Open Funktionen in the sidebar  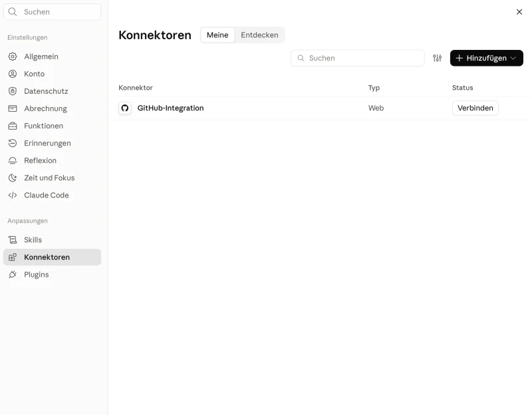[53, 126]
